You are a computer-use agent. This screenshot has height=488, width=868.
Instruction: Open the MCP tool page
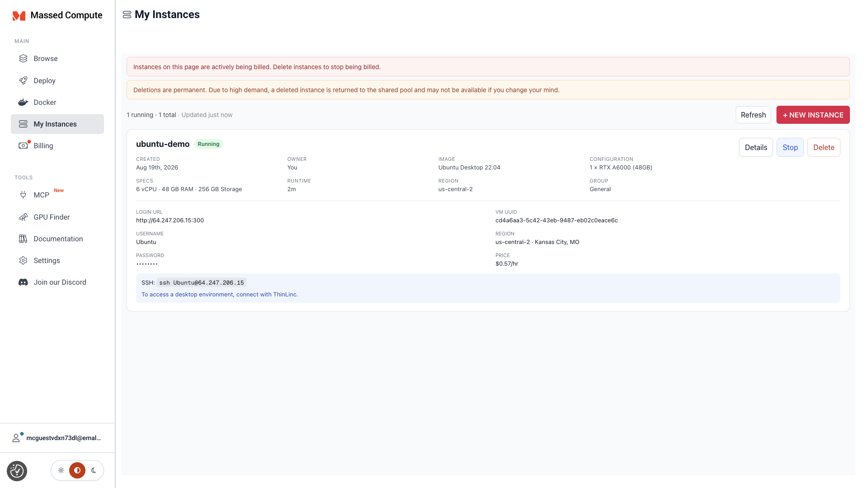[57, 195]
